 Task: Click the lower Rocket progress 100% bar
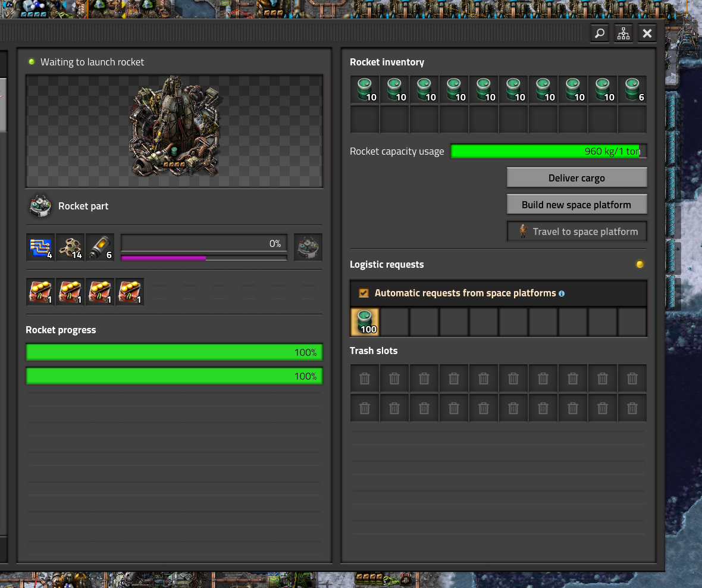click(x=174, y=376)
